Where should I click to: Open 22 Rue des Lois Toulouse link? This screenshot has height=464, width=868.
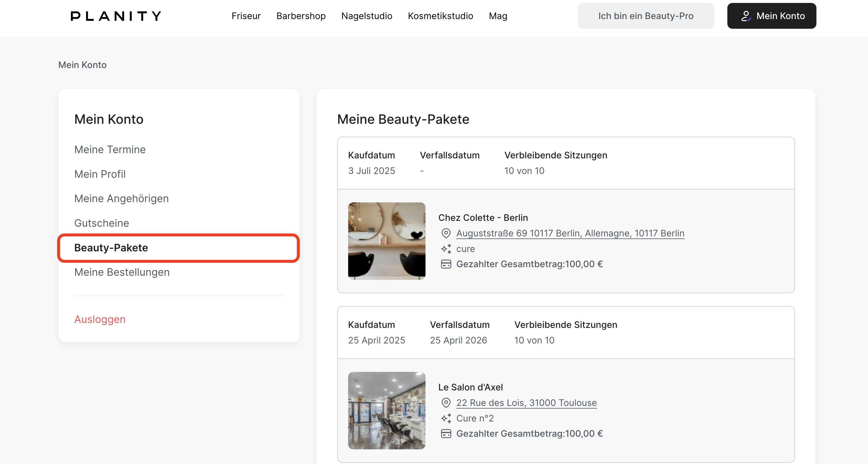(526, 403)
